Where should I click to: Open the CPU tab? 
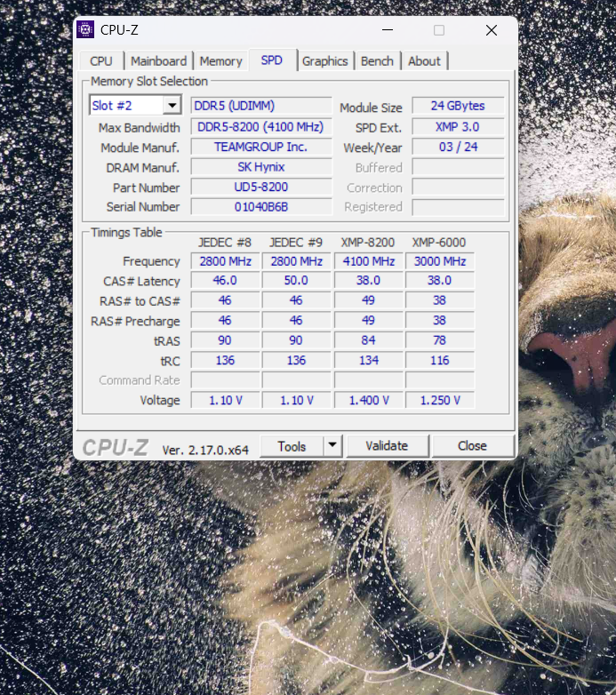(101, 61)
